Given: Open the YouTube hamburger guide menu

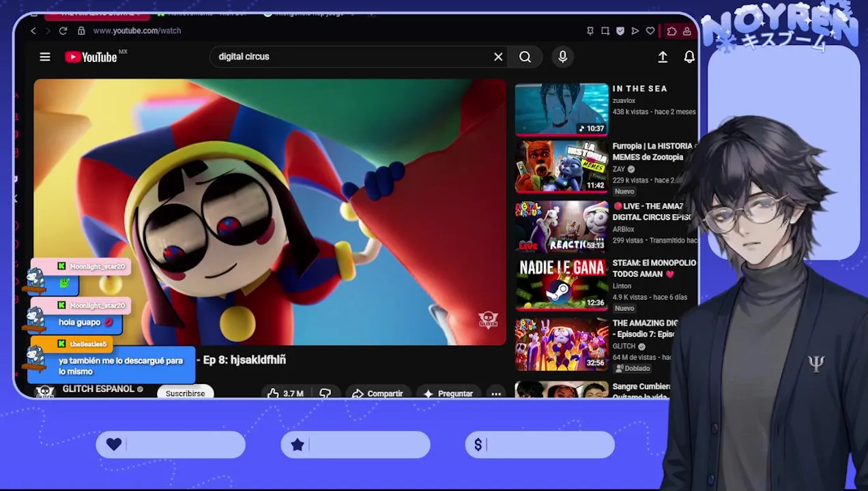Looking at the screenshot, I should [45, 57].
